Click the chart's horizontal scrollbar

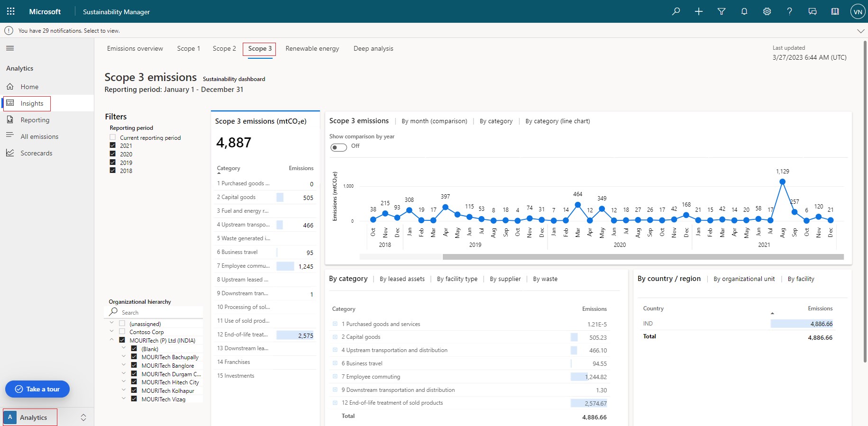pos(642,257)
